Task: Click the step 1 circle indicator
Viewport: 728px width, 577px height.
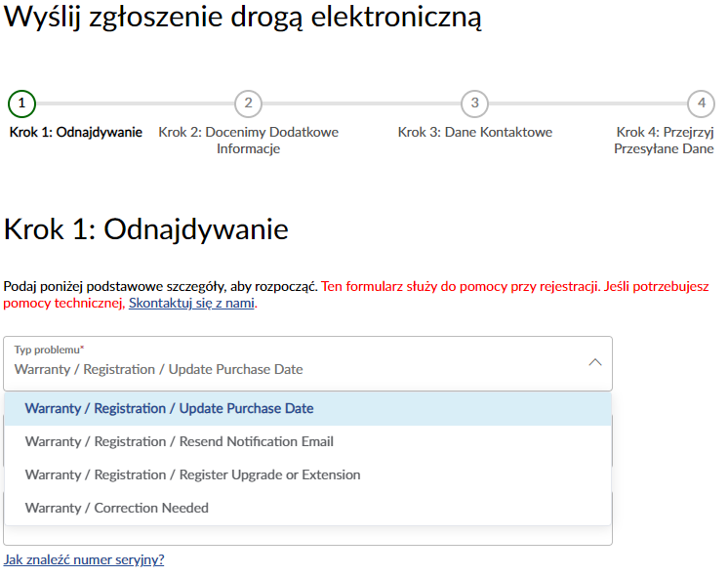Action: pos(21,103)
